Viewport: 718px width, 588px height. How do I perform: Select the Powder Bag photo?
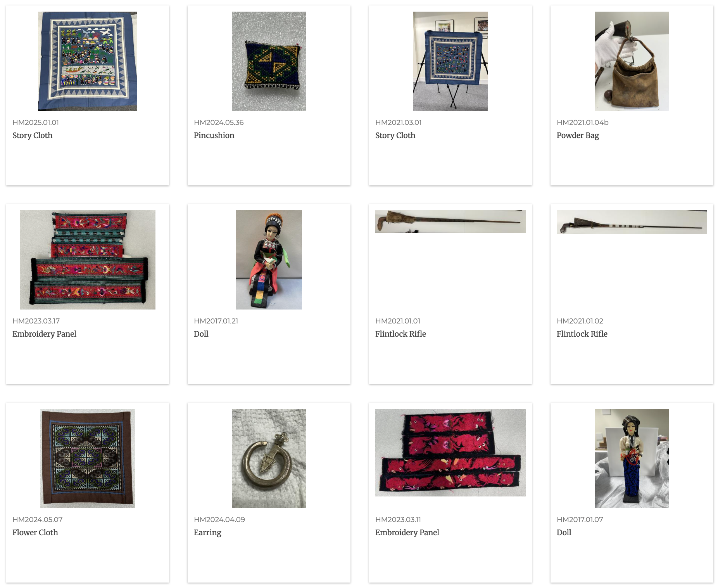click(x=632, y=61)
